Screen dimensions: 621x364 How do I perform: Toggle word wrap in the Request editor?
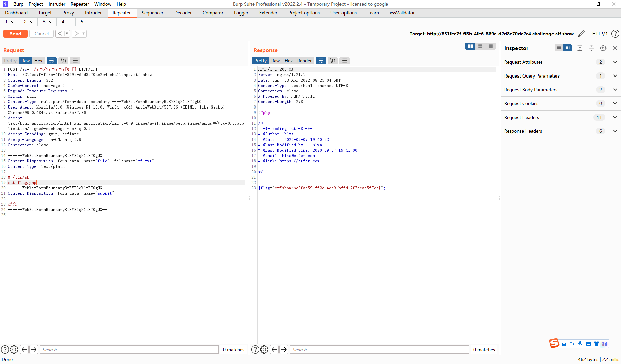pos(51,61)
